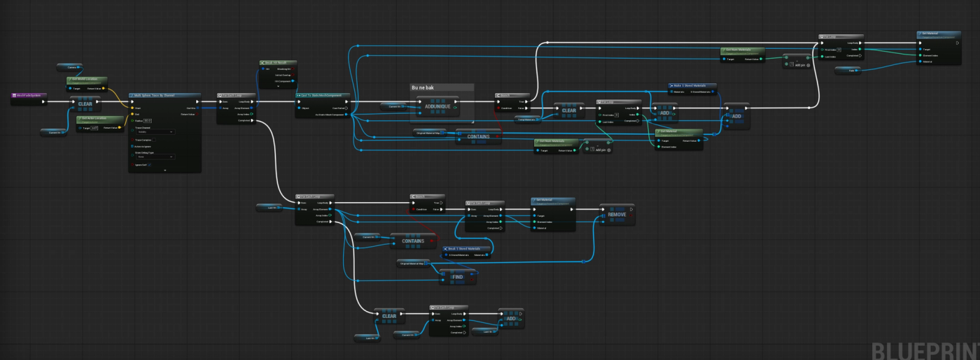Click the Blocking Hit output pin
Viewport: 980px width, 360px height.
coord(293,69)
